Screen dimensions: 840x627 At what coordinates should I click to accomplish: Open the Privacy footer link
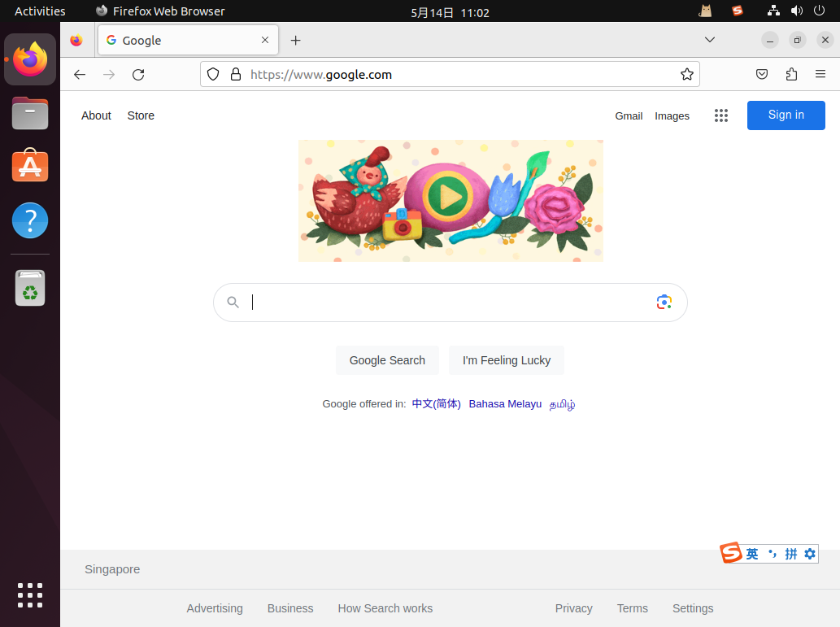(x=574, y=608)
